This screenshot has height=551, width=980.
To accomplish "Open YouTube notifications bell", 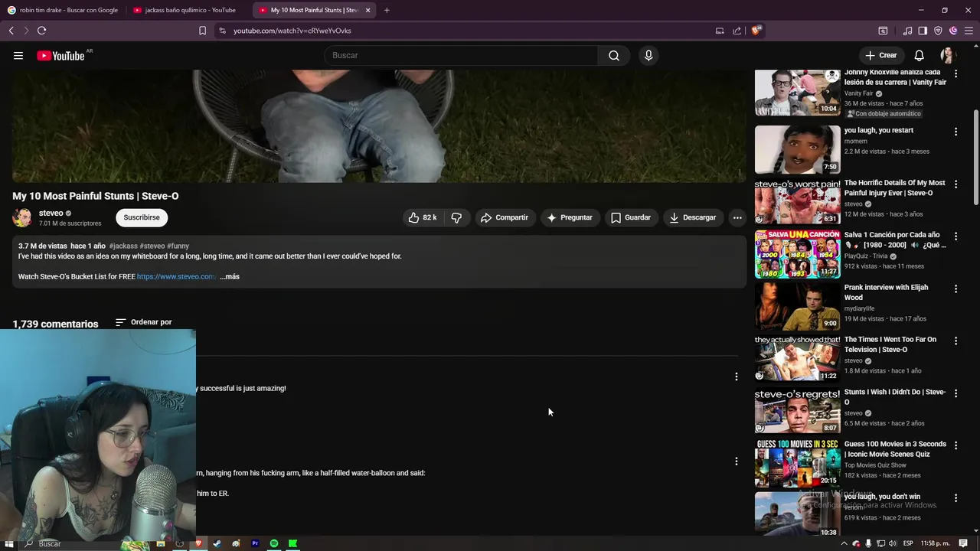I will 919,55.
